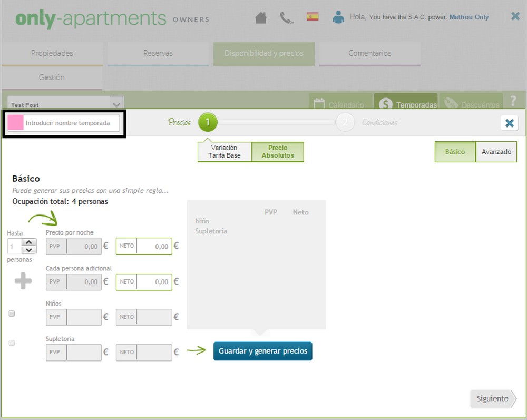Go to step 2 Condiciones circle
This screenshot has width=527, height=420.
pyautogui.click(x=345, y=123)
